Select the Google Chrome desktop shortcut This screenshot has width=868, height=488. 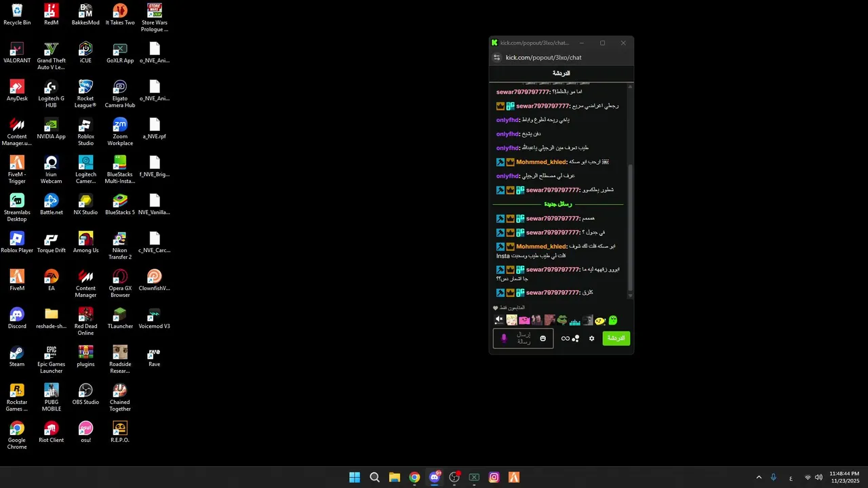point(17,435)
